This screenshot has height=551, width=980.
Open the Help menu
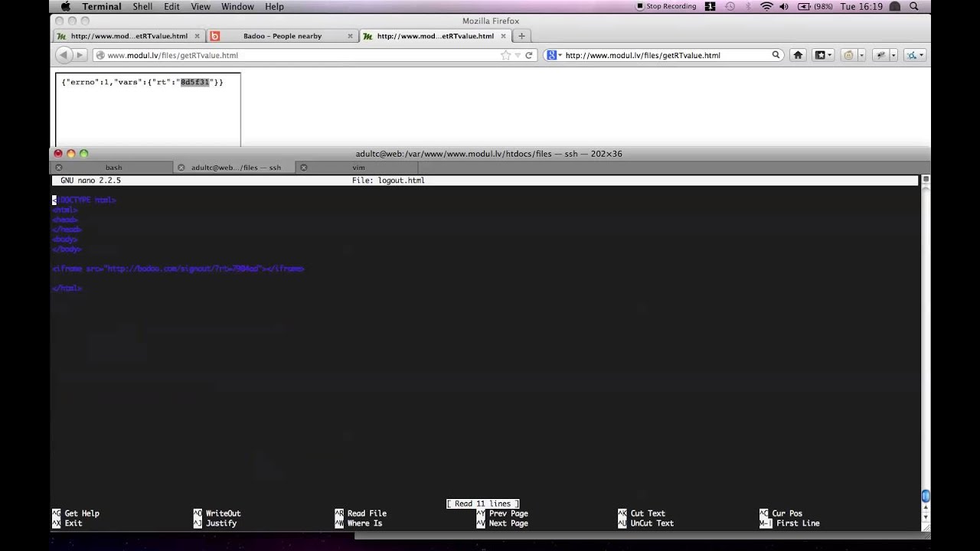coord(274,6)
